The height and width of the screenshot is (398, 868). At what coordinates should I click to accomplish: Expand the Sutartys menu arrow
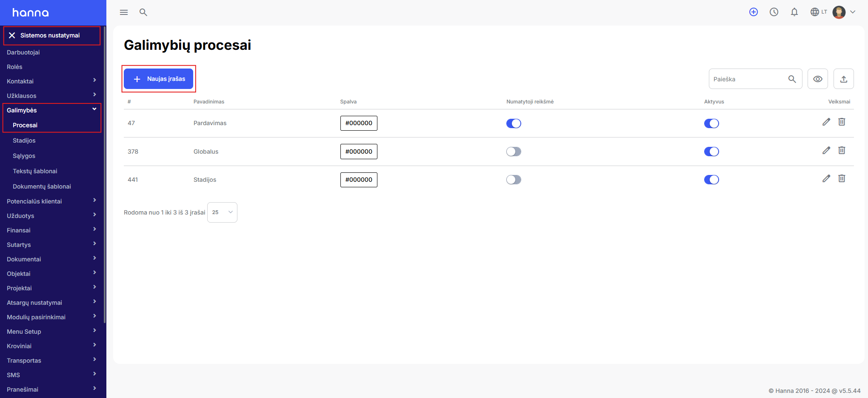point(94,244)
